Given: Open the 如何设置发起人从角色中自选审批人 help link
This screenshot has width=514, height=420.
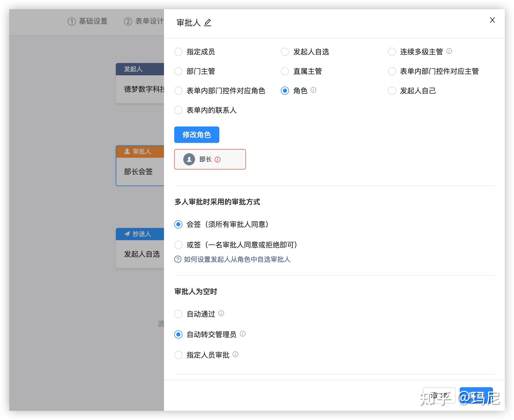Looking at the screenshot, I should (237, 259).
